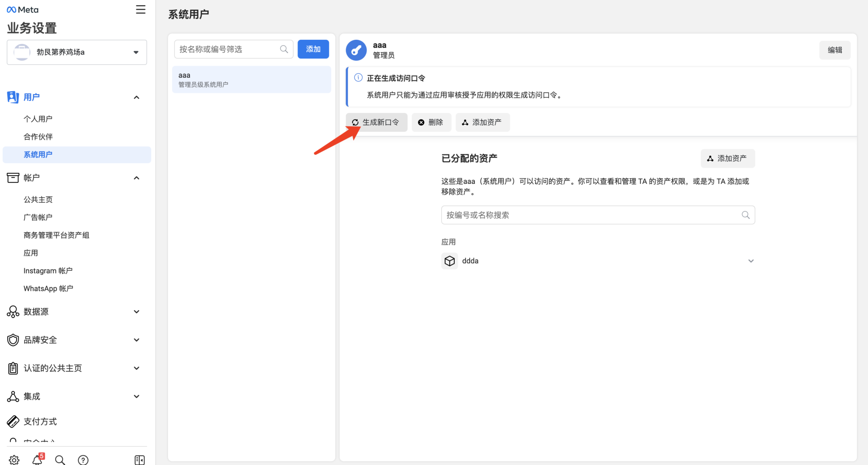Click search icon in asset search field
The image size is (868, 465).
tap(746, 215)
